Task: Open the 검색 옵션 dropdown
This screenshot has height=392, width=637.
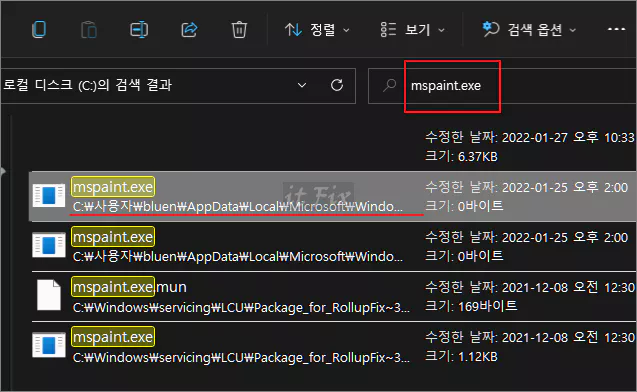Action: [529, 30]
